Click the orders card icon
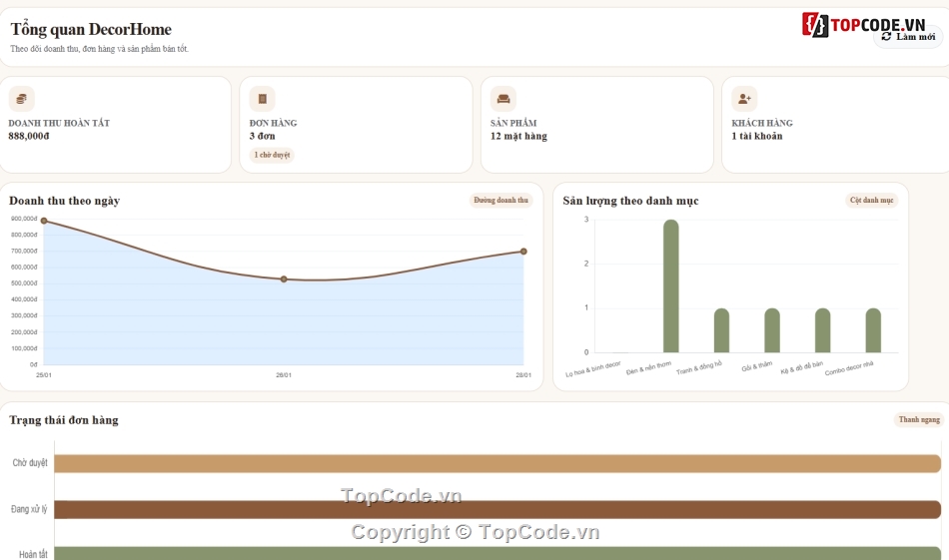This screenshot has width=949, height=560. pyautogui.click(x=262, y=99)
